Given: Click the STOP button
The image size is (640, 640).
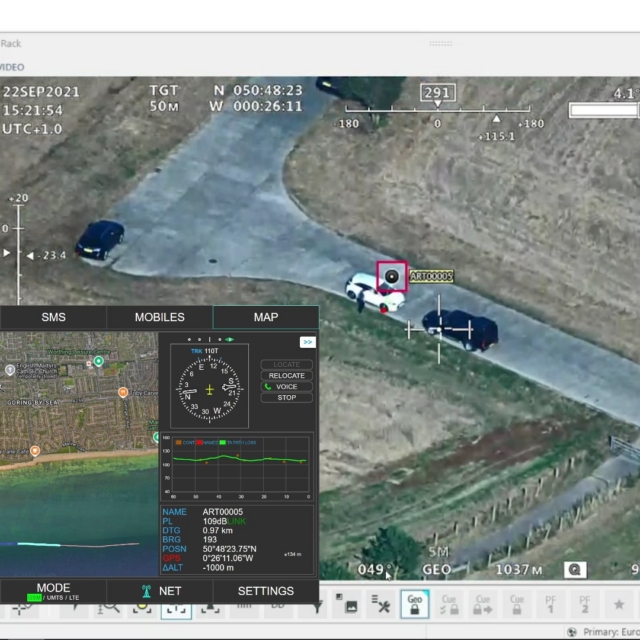Looking at the screenshot, I should [x=287, y=398].
